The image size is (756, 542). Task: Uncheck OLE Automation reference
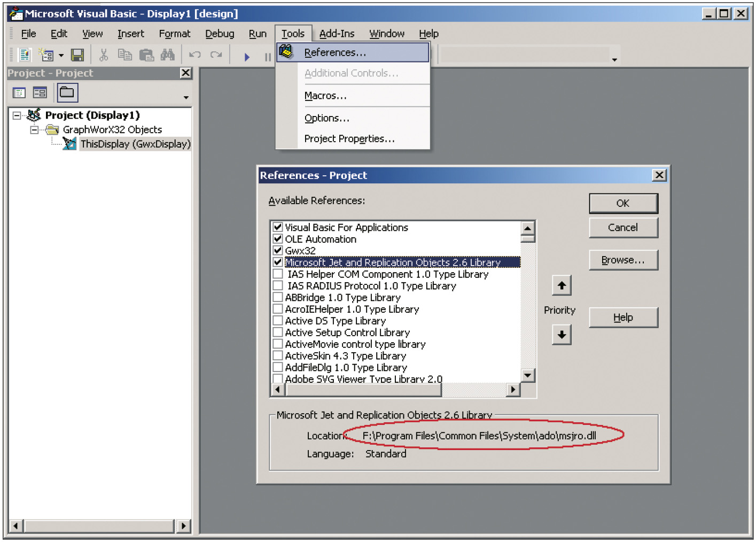click(278, 238)
